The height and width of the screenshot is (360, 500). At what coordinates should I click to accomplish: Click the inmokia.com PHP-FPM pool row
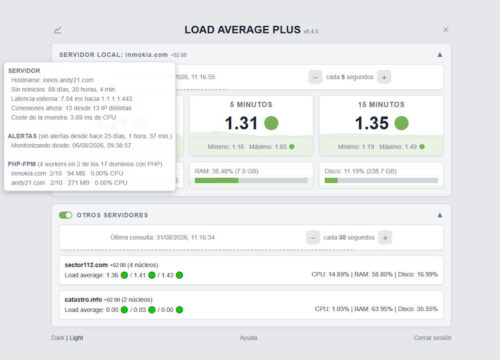click(x=67, y=173)
